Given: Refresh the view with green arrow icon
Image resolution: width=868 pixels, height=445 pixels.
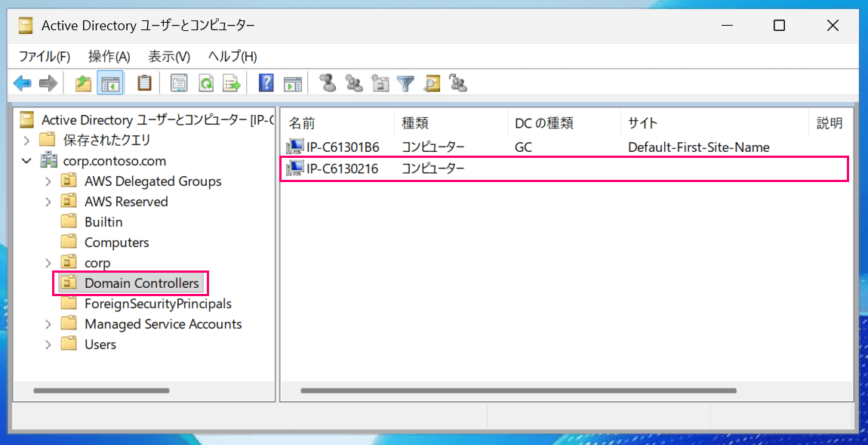Looking at the screenshot, I should pos(206,84).
